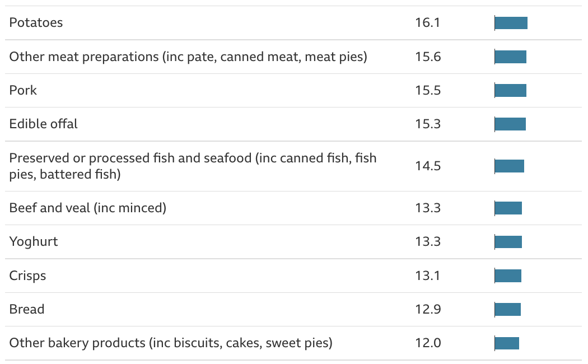This screenshot has height=364, width=588.
Task: Click the 14.5 fish and seafood bar
Action: coord(509,166)
